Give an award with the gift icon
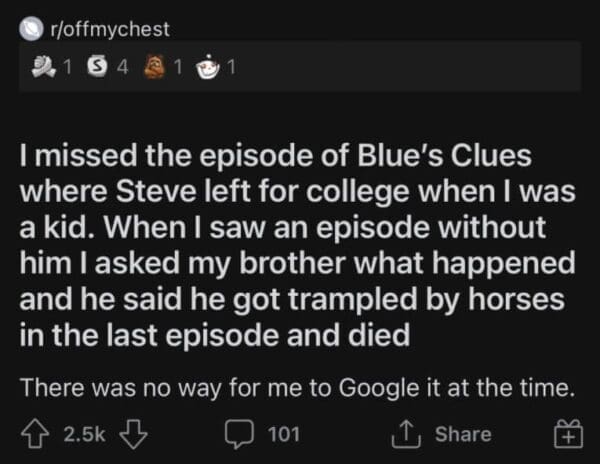Screen dimensions: 600x464 click(x=569, y=435)
